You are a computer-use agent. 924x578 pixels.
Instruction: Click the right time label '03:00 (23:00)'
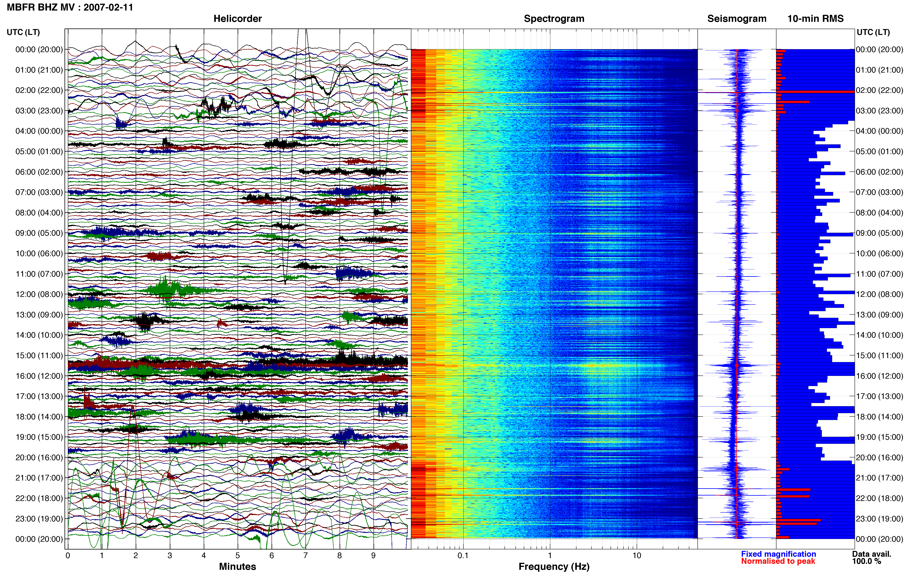click(879, 110)
